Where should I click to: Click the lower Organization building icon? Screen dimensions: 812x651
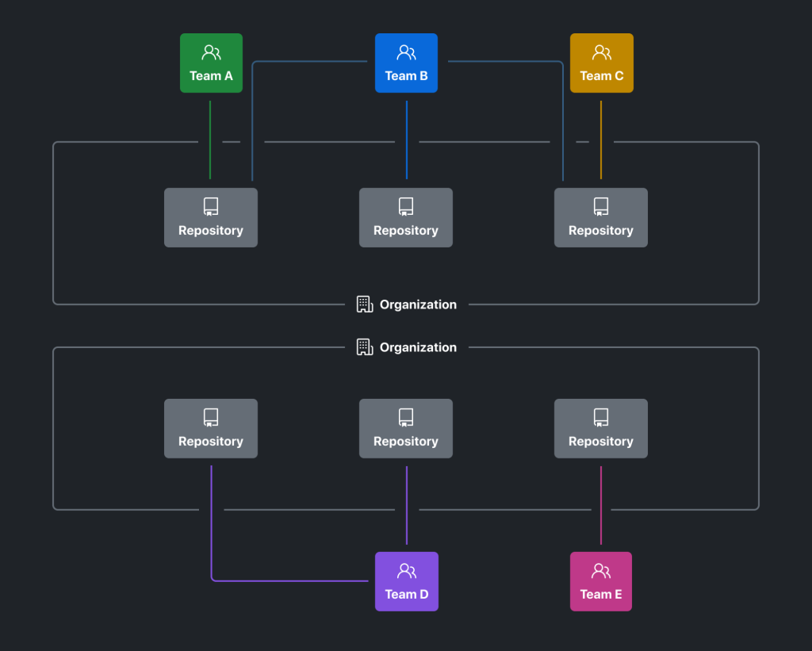[365, 347]
